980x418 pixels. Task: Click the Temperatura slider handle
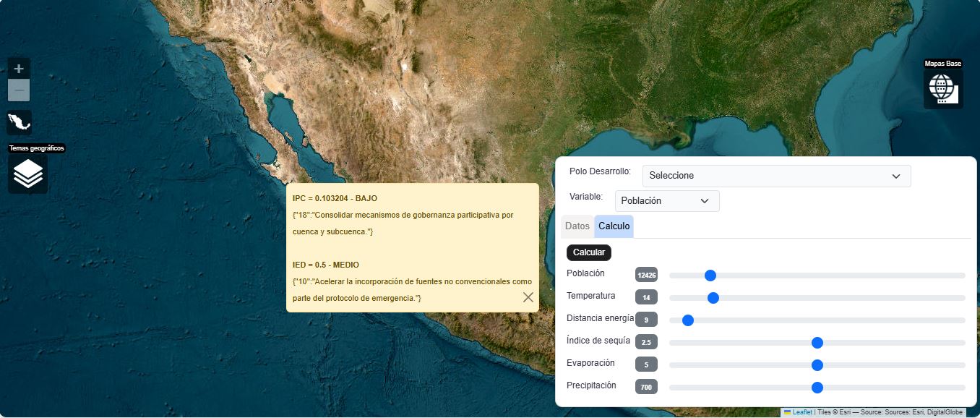point(713,297)
